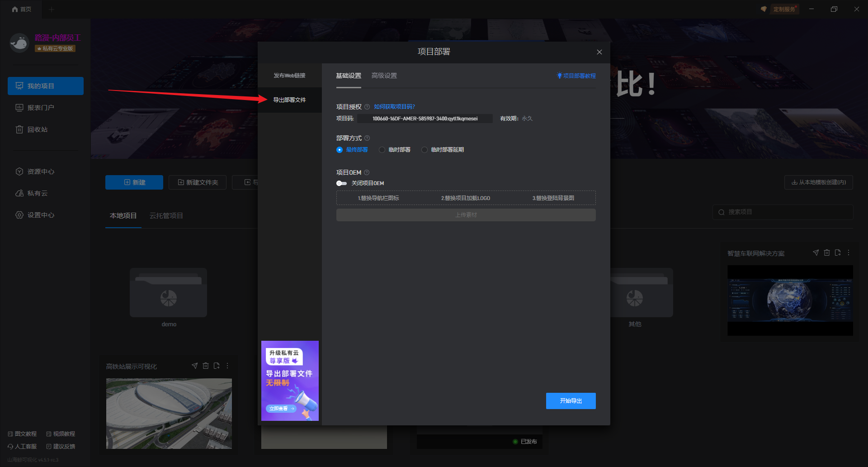Screen dimensions: 868x467
Task: Click help icon next to 部署方式
Action: [x=367, y=138]
